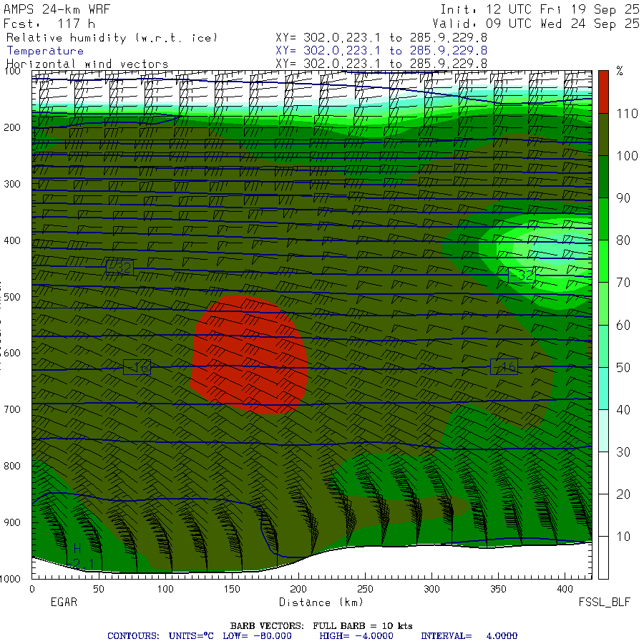
Task: Click the '200' pressure axis tick label
Action: coord(12,128)
